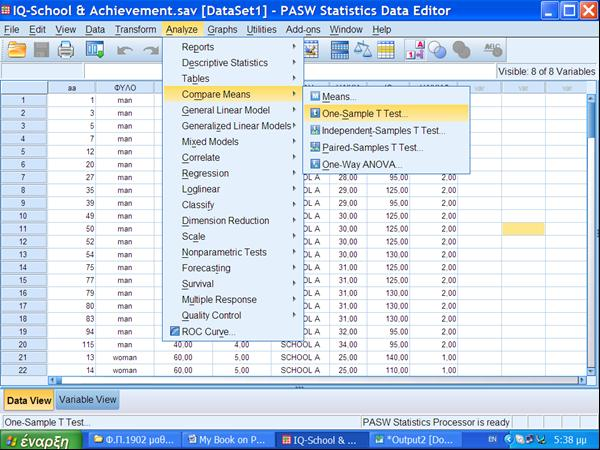Open the Transform menu
This screenshot has width=600, height=450.
135,29
